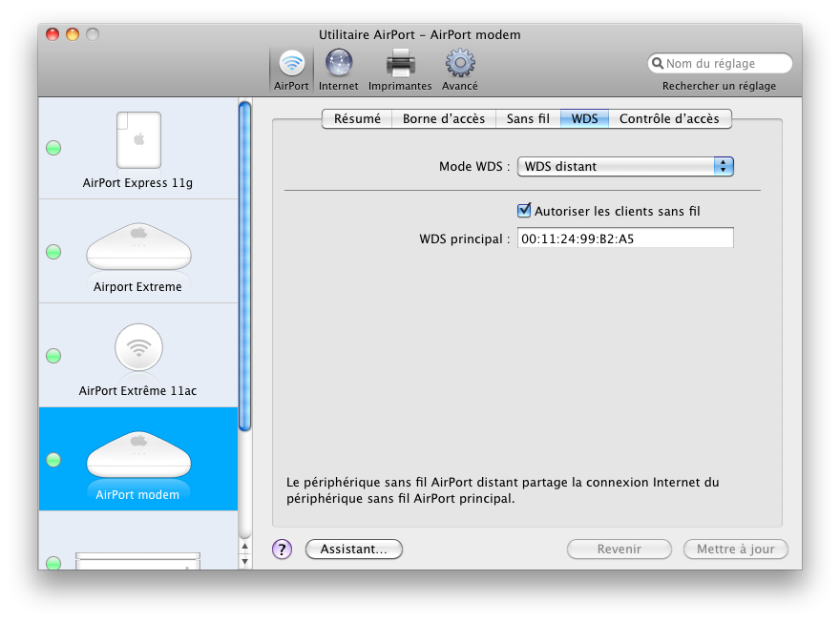Select the AirPort Express 11g device
Image resolution: width=840 pixels, height=622 pixels.
point(138,148)
